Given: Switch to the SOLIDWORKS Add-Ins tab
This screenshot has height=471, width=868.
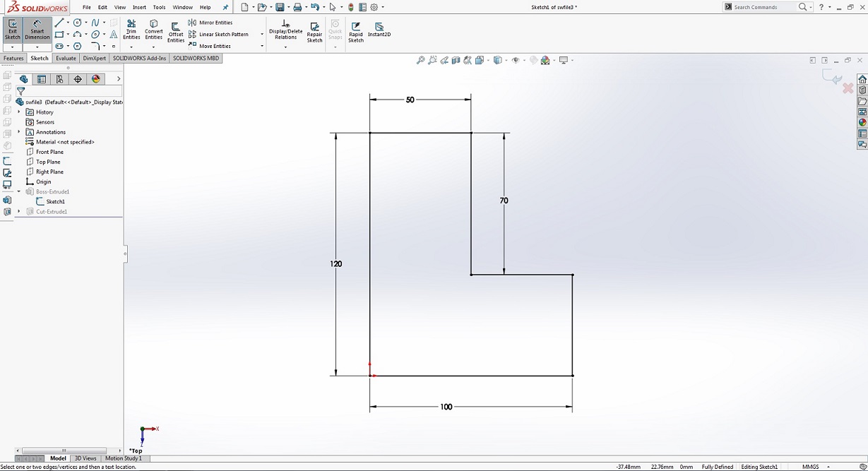Looking at the screenshot, I should point(139,58).
